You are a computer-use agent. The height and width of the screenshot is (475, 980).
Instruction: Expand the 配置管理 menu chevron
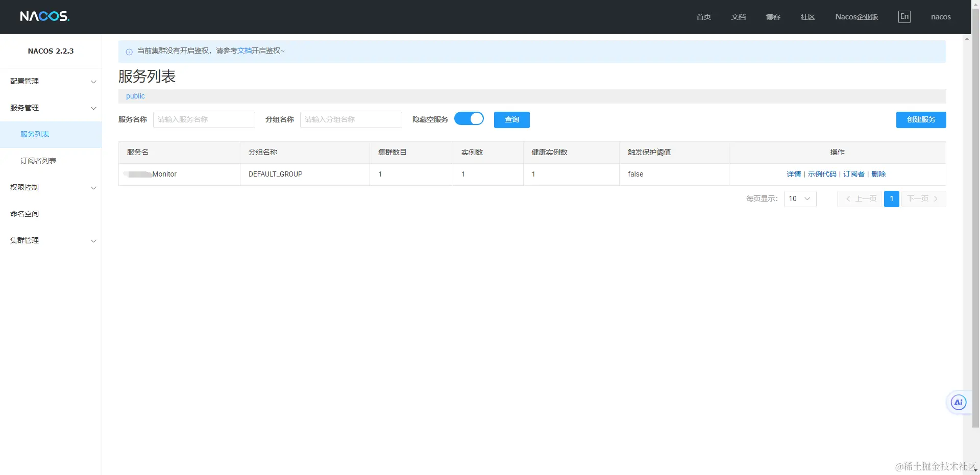click(x=93, y=82)
